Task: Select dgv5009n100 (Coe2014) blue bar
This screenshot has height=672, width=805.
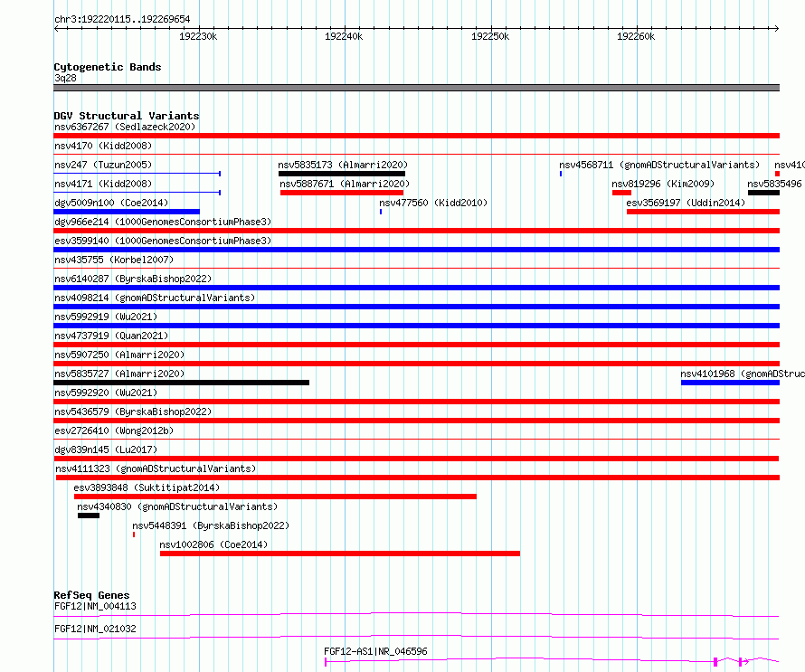Action: (127, 212)
